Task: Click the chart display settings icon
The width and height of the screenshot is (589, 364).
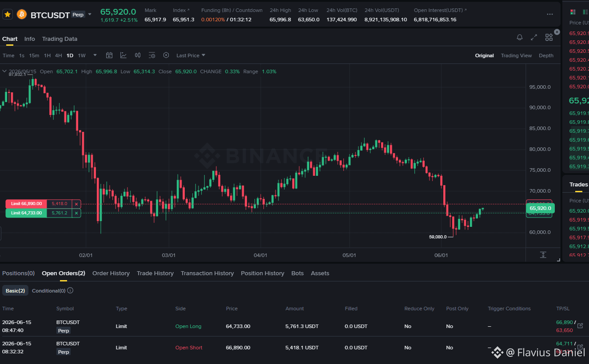Action: click(x=152, y=55)
